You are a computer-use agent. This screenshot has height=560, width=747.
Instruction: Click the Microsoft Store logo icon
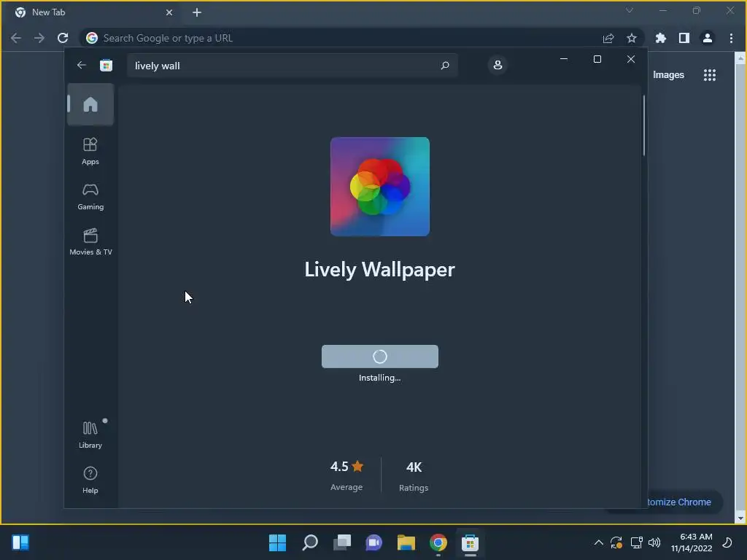[x=106, y=65]
